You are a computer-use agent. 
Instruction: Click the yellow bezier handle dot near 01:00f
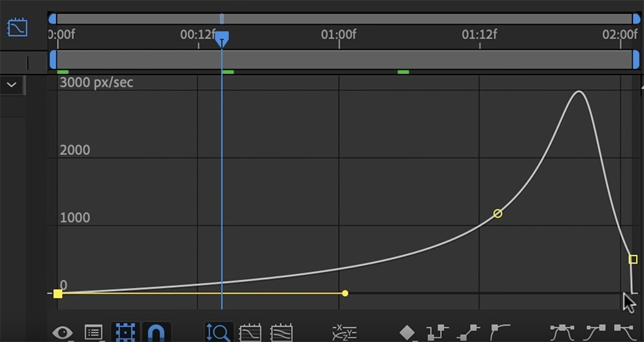click(x=345, y=293)
